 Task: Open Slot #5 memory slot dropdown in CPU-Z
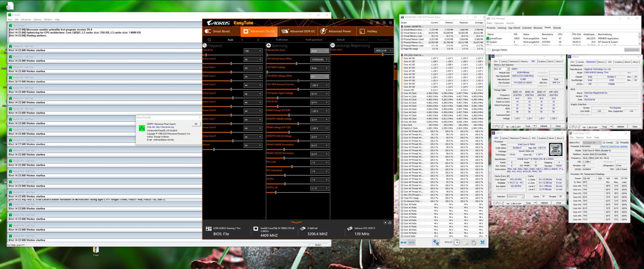click(x=502, y=69)
